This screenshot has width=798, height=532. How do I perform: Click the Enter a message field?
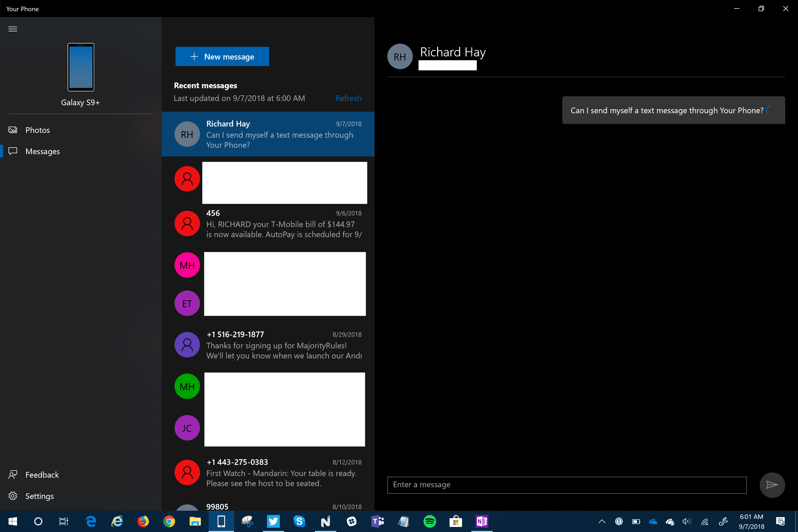coord(567,485)
